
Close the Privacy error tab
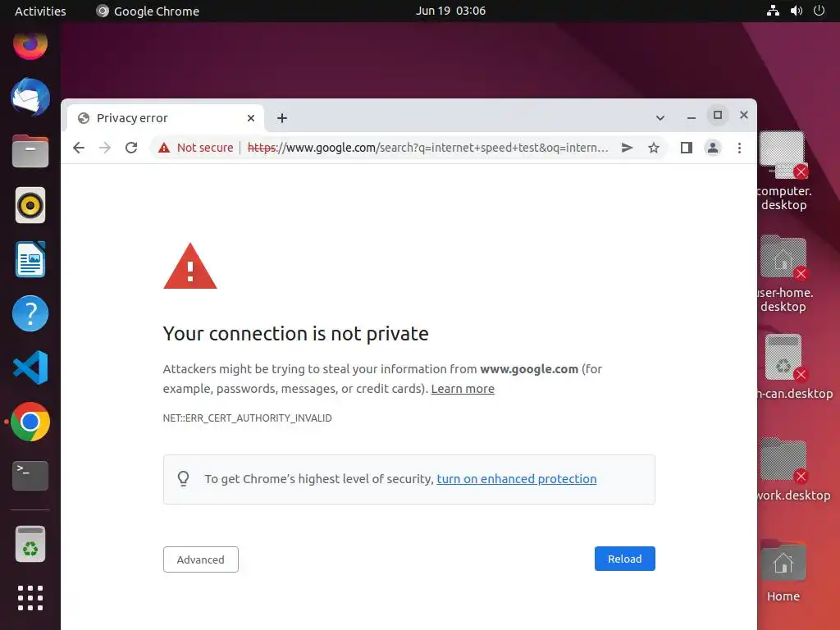[251, 118]
